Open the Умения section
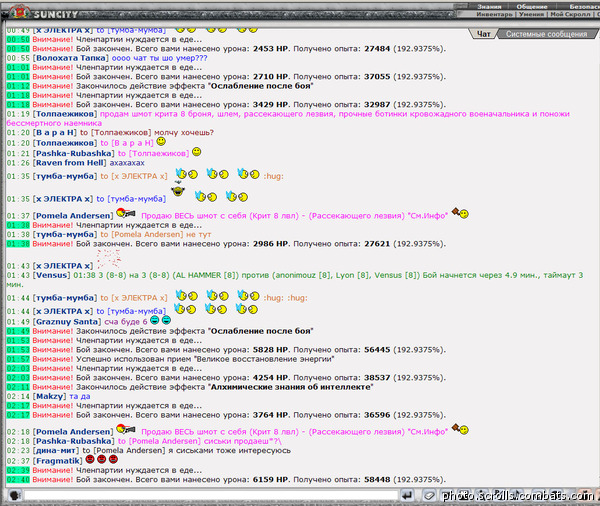The height and width of the screenshot is (506, 600). (532, 14)
